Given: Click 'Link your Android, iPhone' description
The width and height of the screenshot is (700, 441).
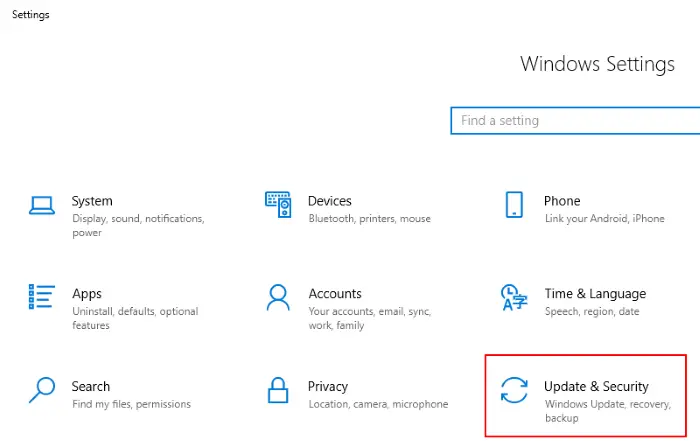Looking at the screenshot, I should coord(604,219).
